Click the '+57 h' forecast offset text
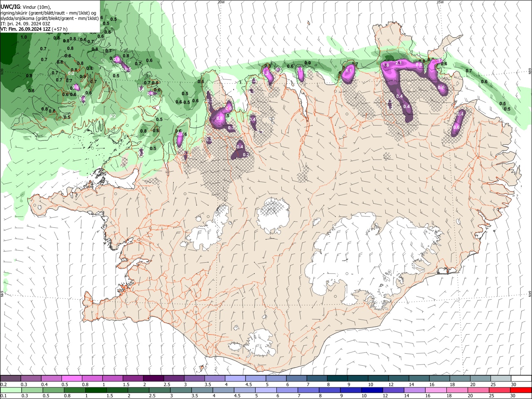This screenshot has height=399, width=532. coord(60,29)
